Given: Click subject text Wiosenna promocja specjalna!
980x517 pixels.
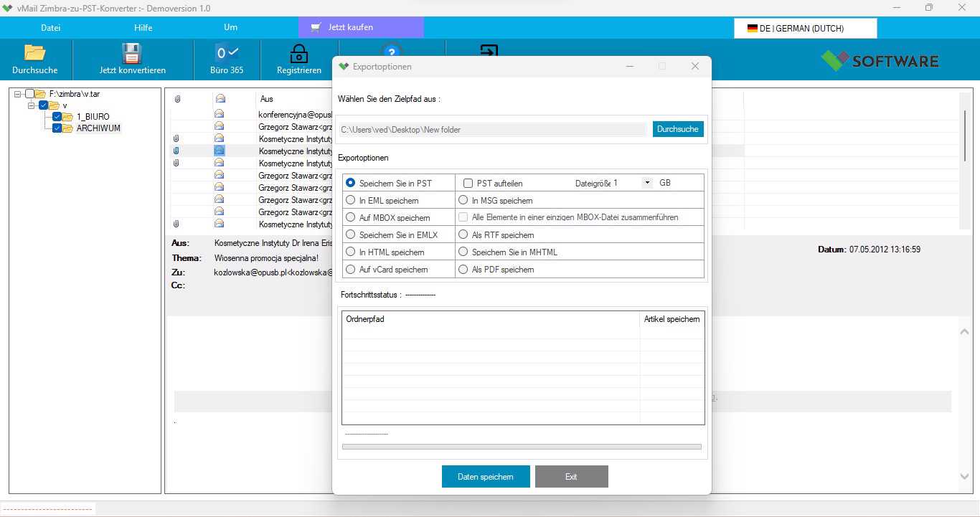Looking at the screenshot, I should pos(266,257).
